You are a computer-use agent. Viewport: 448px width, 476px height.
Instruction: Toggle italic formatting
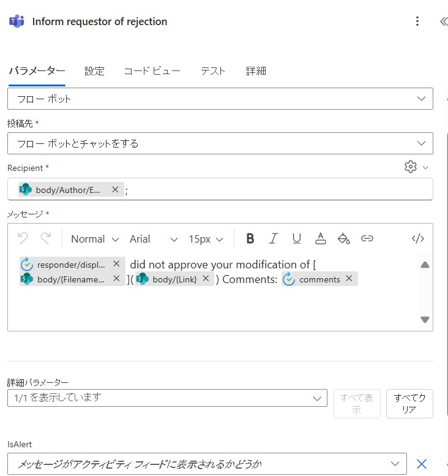(x=274, y=238)
